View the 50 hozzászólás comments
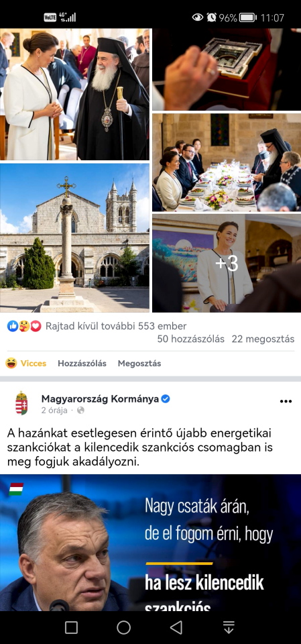This screenshot has width=301, height=644. tap(191, 339)
